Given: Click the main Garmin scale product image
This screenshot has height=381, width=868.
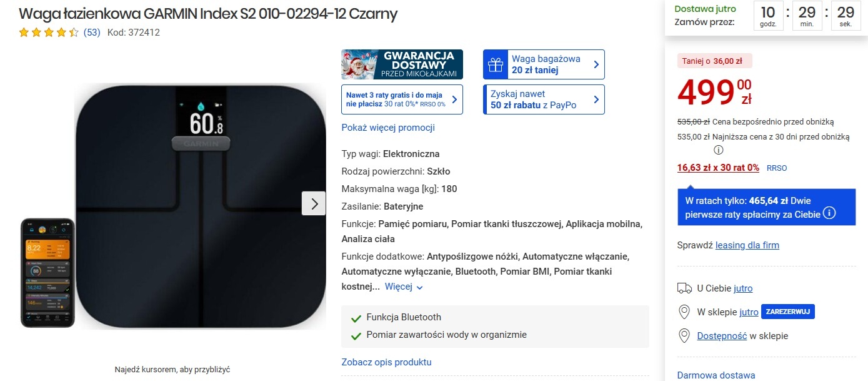Looking at the screenshot, I should [x=200, y=206].
